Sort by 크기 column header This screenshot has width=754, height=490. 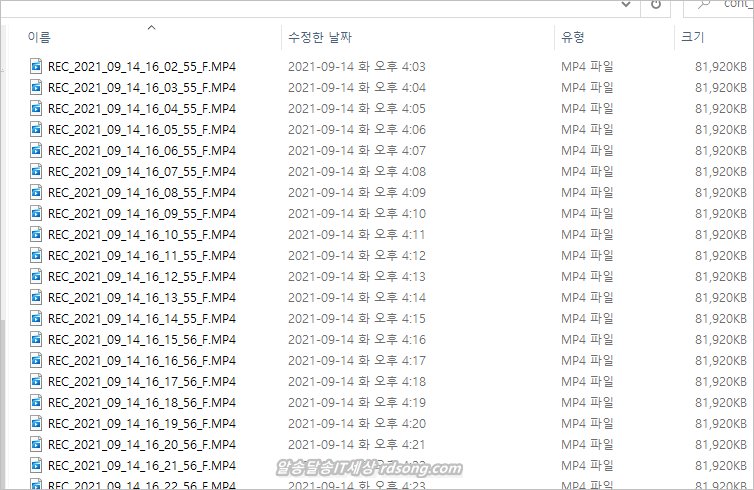pos(692,37)
